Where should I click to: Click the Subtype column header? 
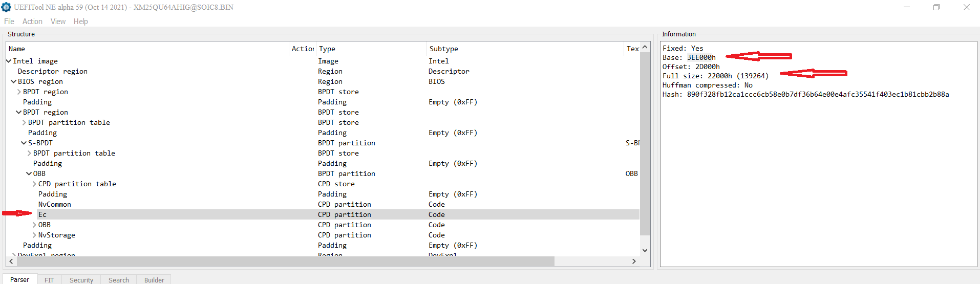444,49
